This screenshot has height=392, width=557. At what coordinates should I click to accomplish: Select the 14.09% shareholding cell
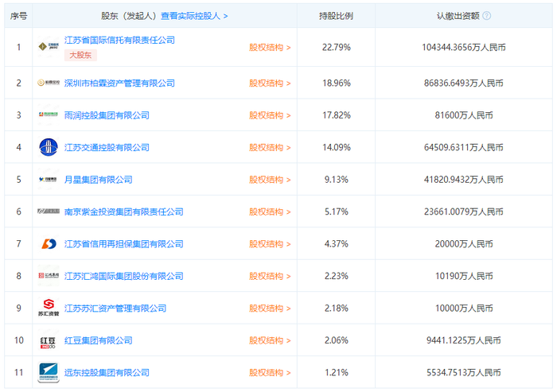click(x=336, y=147)
